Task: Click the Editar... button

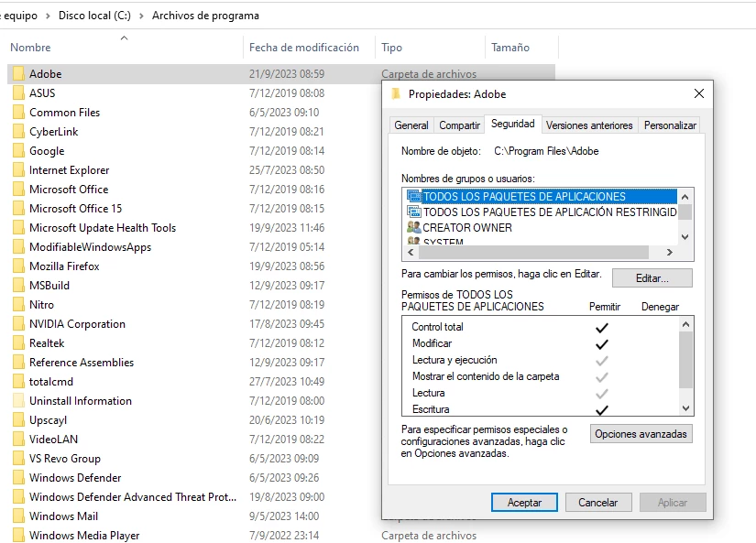Action: click(652, 278)
